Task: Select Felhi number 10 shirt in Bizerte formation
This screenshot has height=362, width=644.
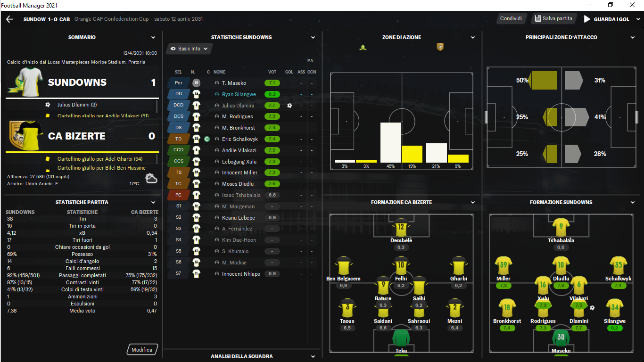Action: pos(401,266)
